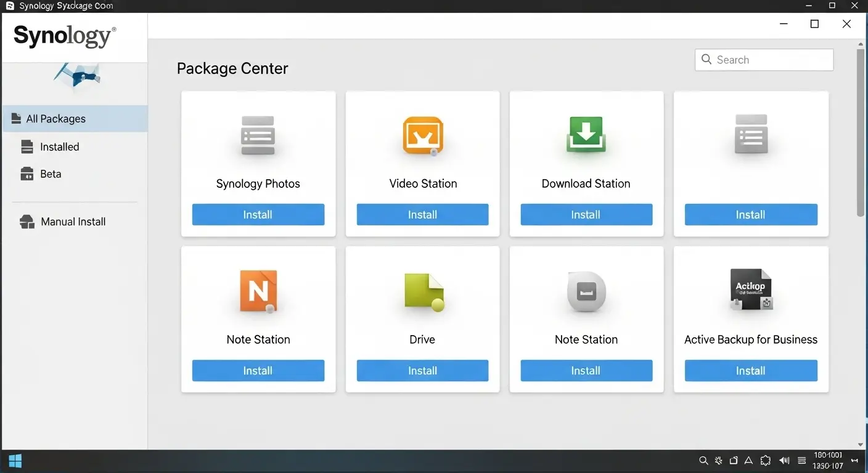Click the scrollbar up arrow
The height and width of the screenshot is (473, 868).
coord(861,44)
